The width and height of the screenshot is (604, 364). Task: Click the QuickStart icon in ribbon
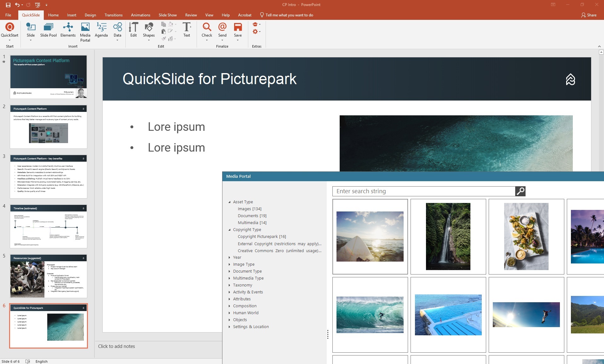pos(10,27)
